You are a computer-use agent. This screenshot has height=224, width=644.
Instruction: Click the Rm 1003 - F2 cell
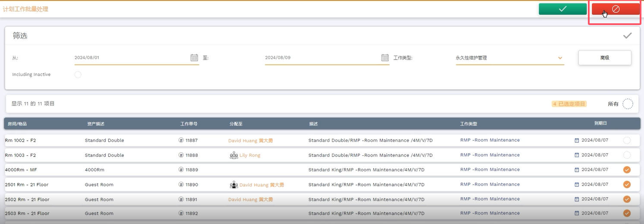[20, 155]
